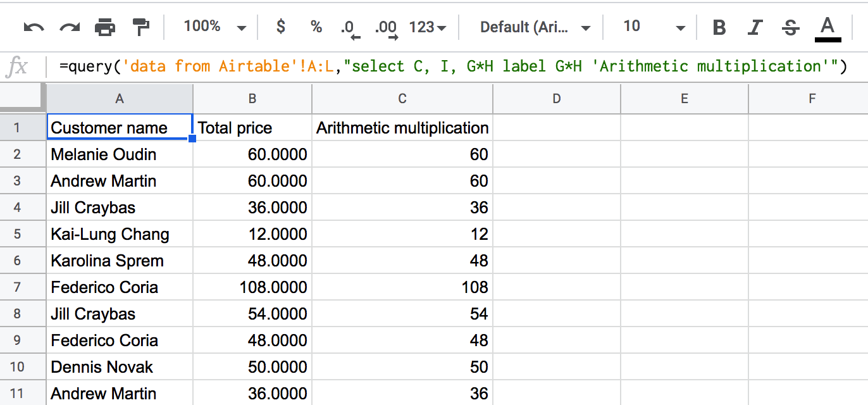The height and width of the screenshot is (405, 868).
Task: Open the 123 number formats dropdown
Action: [428, 27]
